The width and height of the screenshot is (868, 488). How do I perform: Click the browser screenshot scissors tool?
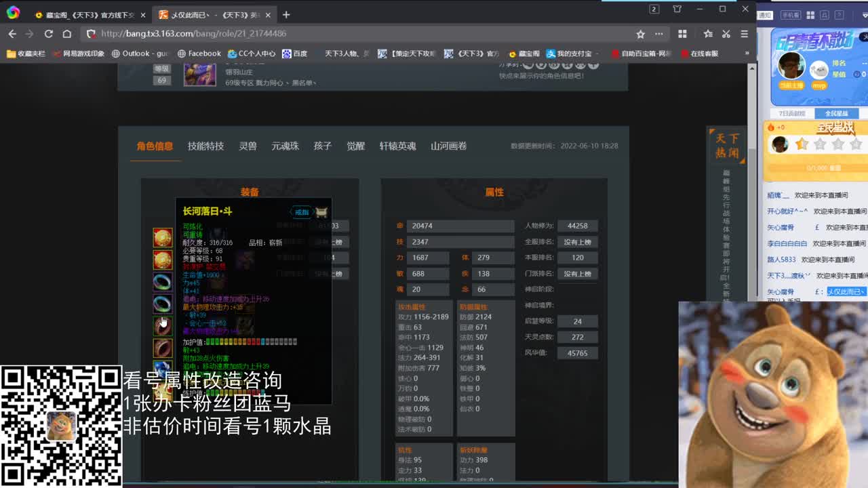pos(726,34)
